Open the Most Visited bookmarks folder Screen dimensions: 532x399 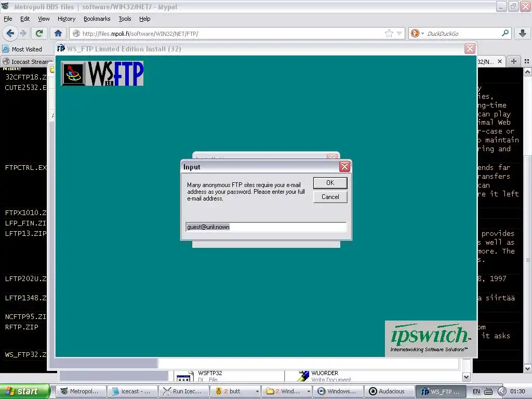(x=22, y=49)
